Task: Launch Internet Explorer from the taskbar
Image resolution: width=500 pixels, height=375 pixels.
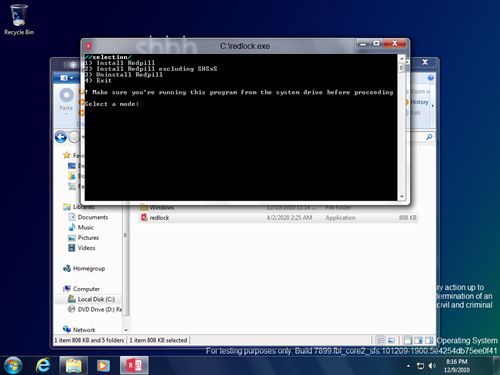Action: [x=43, y=365]
